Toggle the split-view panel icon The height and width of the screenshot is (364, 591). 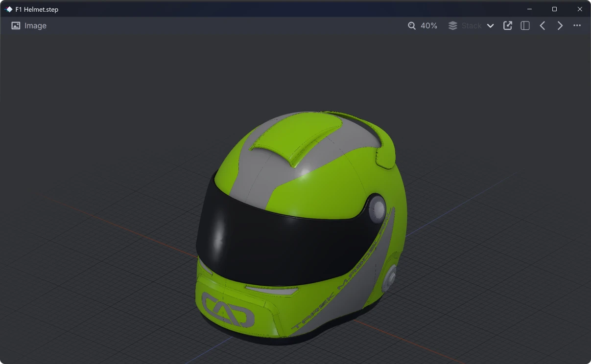coord(525,25)
